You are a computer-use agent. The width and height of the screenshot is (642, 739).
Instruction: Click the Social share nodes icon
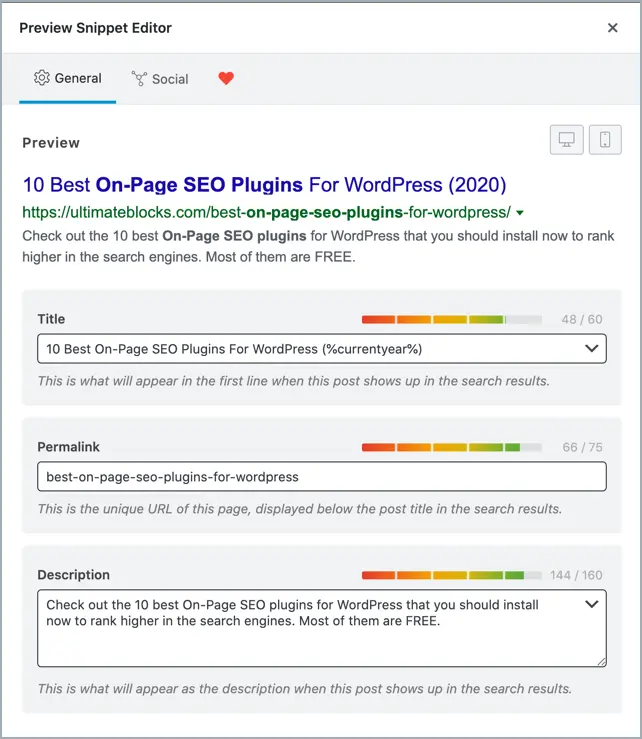pyautogui.click(x=139, y=79)
